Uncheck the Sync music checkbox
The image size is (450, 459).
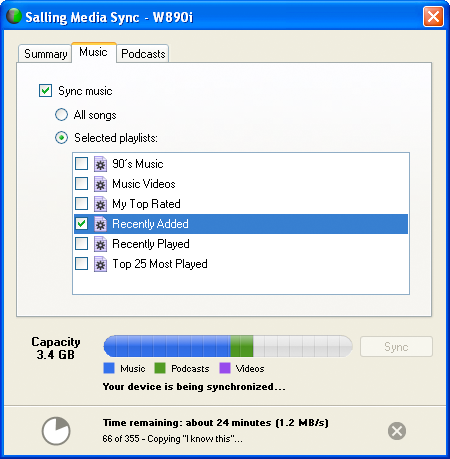coord(45,91)
